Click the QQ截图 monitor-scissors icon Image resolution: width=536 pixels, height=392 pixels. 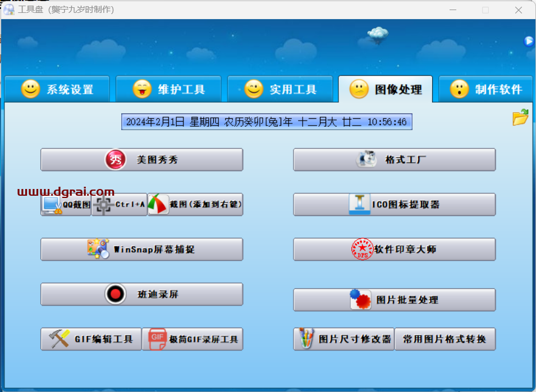coord(52,205)
